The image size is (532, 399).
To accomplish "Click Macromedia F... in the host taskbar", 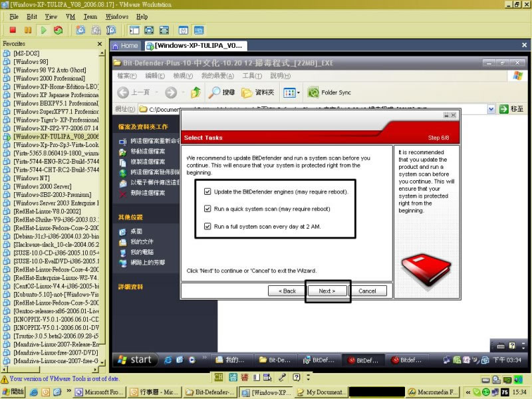I will [x=433, y=392].
